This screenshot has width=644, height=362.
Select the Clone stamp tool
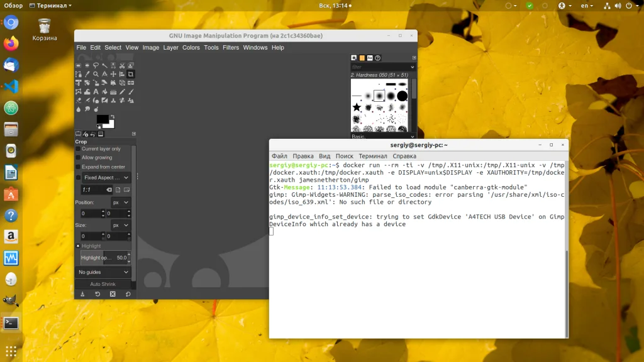[113, 101]
